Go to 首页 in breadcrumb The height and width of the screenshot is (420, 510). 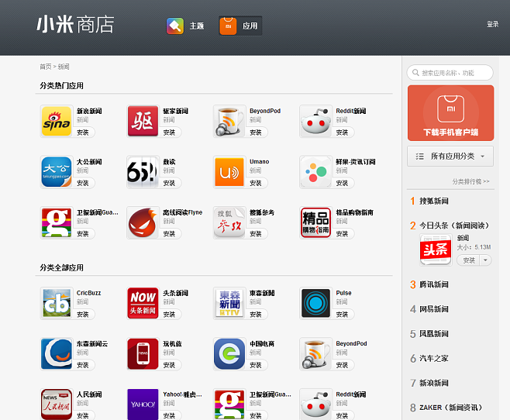[46, 67]
